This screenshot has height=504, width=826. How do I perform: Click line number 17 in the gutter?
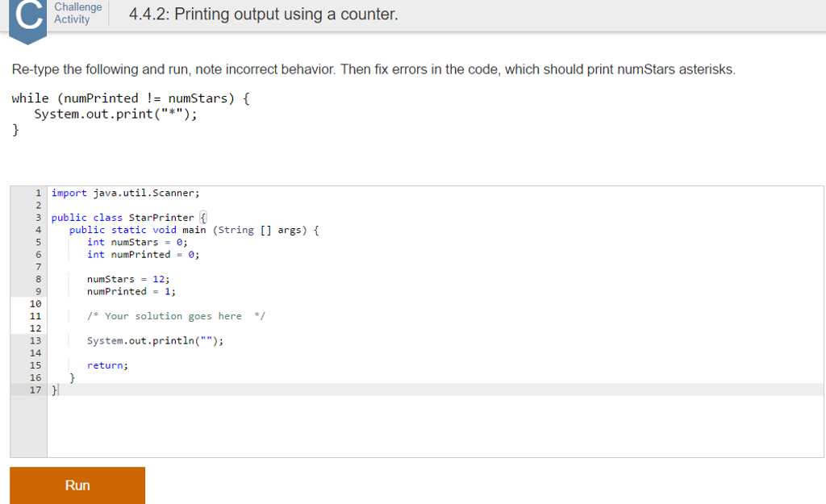(x=35, y=390)
